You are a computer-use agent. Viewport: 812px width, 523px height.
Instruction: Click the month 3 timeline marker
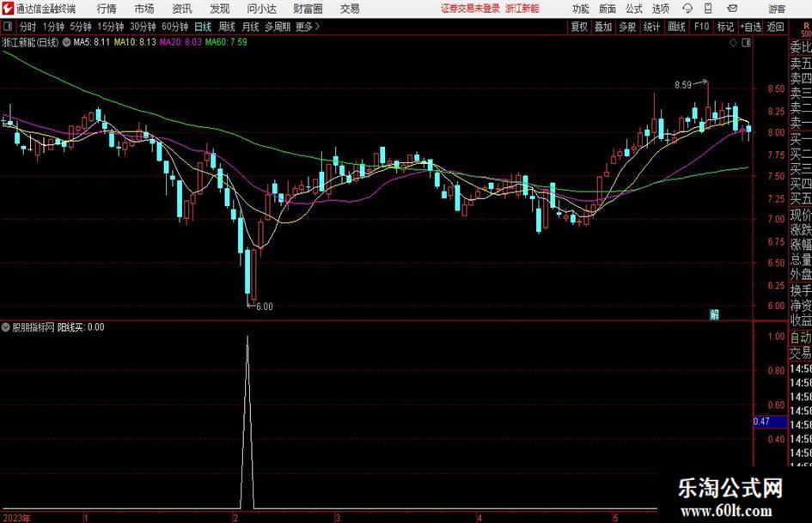(x=338, y=518)
